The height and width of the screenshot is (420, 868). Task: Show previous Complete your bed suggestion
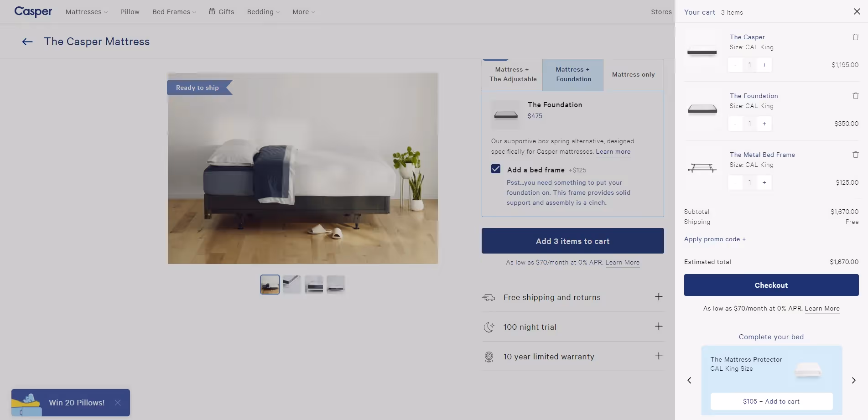pos(689,380)
